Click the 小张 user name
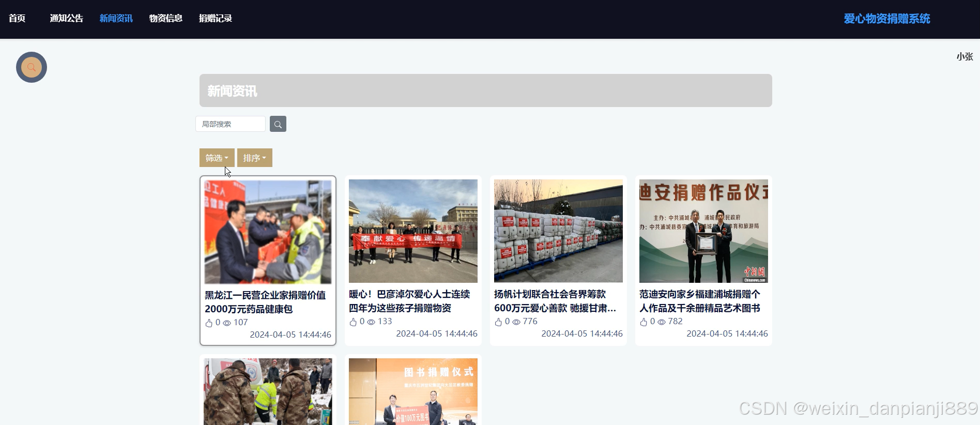This screenshot has height=425, width=980. coord(964,56)
